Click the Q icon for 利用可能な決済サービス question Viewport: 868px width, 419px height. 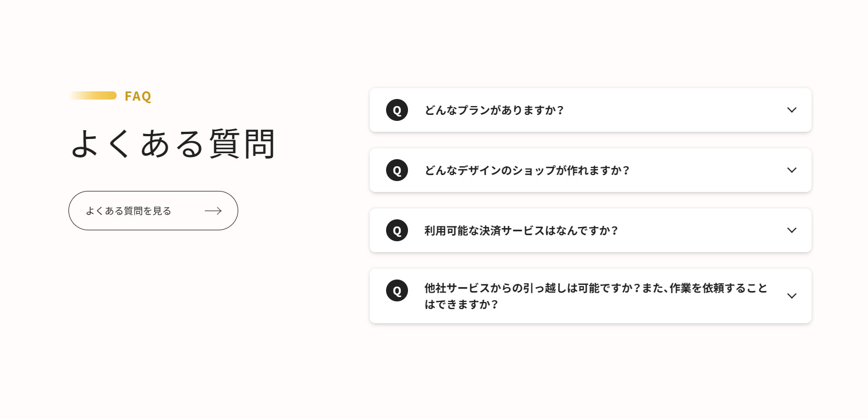[397, 230]
